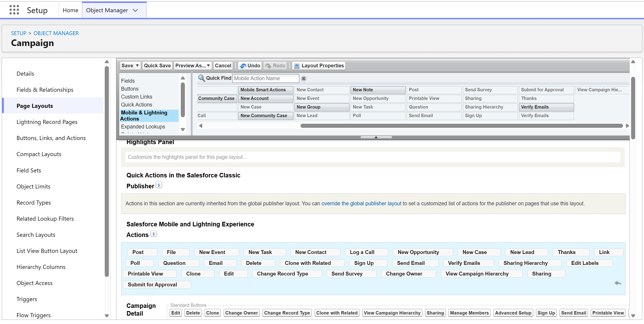The width and height of the screenshot is (644, 324).
Task: Select Quick Actions palette category
Action: pos(136,105)
